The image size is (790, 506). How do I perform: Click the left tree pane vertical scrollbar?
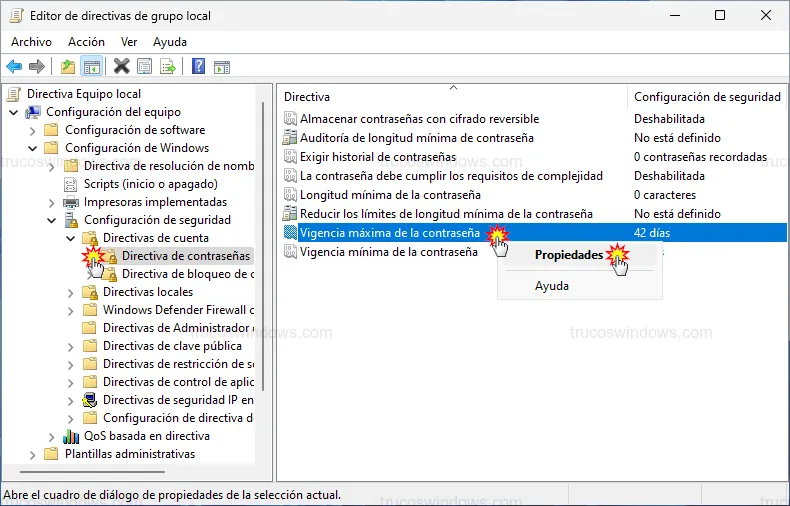[263, 270]
